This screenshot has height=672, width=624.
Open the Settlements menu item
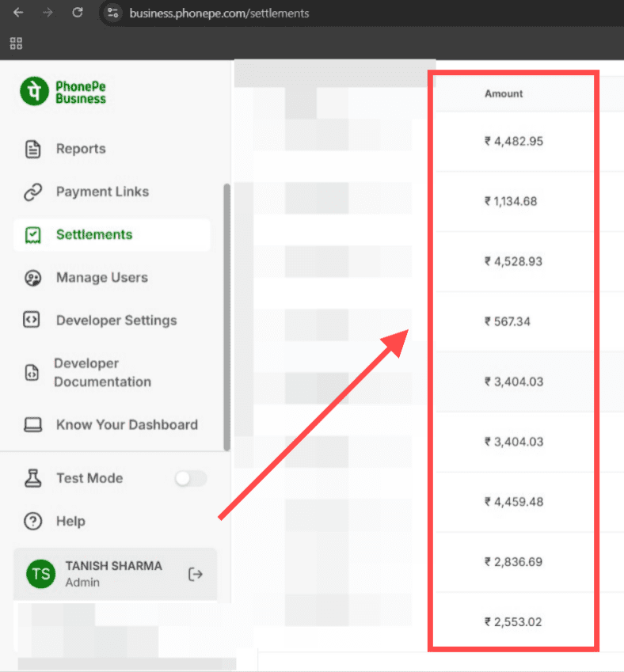(94, 235)
